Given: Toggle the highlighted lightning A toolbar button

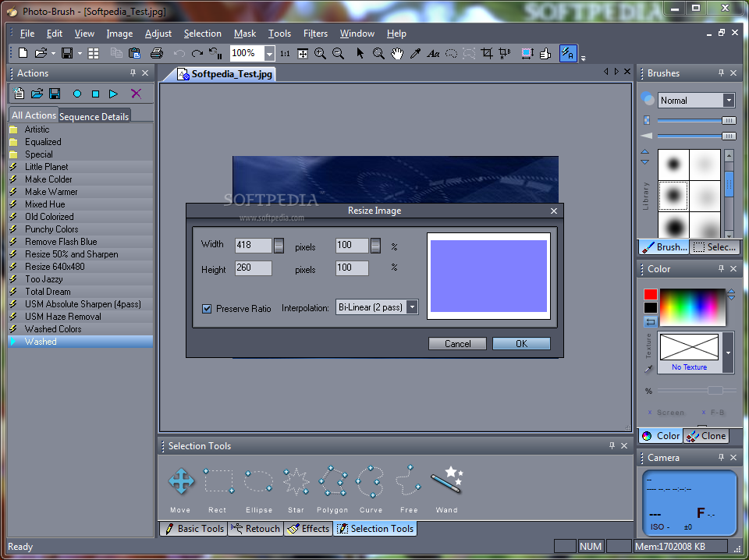Looking at the screenshot, I should 568,53.
